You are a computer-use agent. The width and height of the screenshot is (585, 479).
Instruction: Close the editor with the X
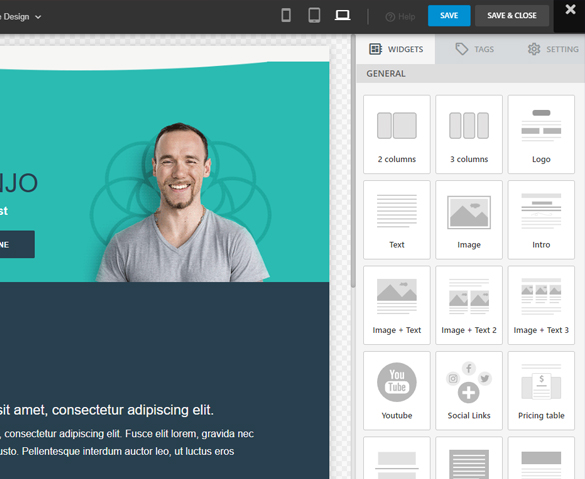(x=570, y=9)
